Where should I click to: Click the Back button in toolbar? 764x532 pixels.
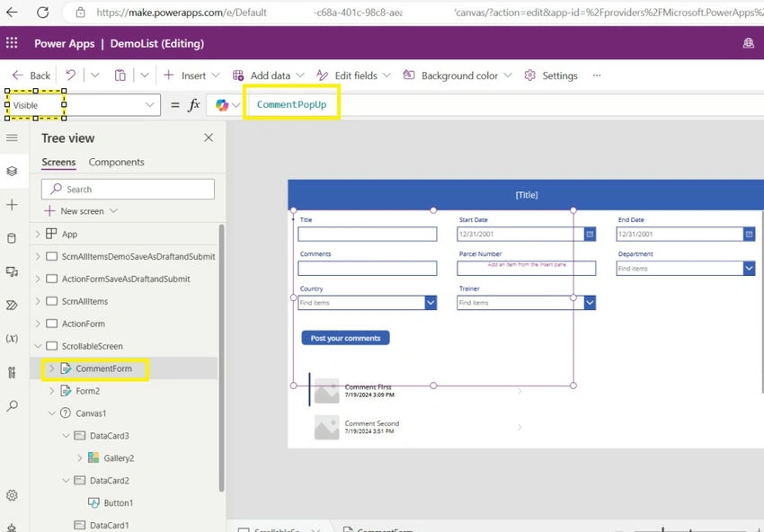(x=31, y=75)
